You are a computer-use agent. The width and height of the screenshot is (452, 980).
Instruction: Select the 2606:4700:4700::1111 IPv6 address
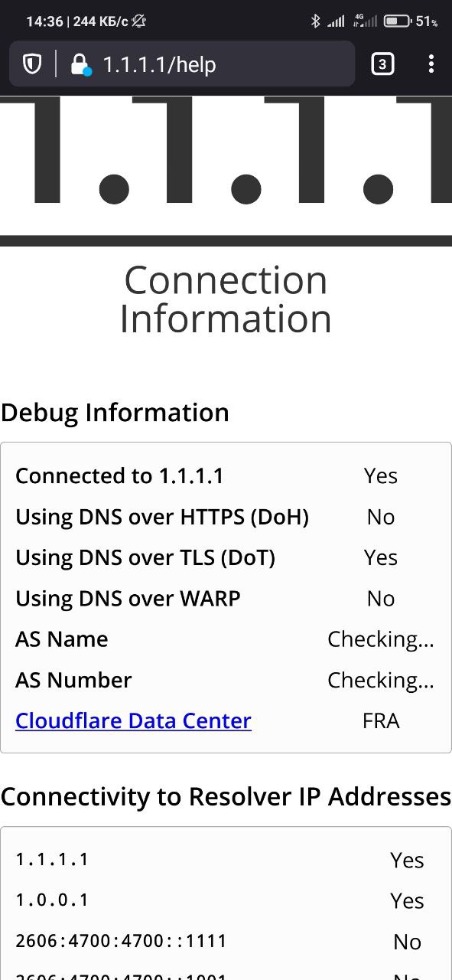121,941
